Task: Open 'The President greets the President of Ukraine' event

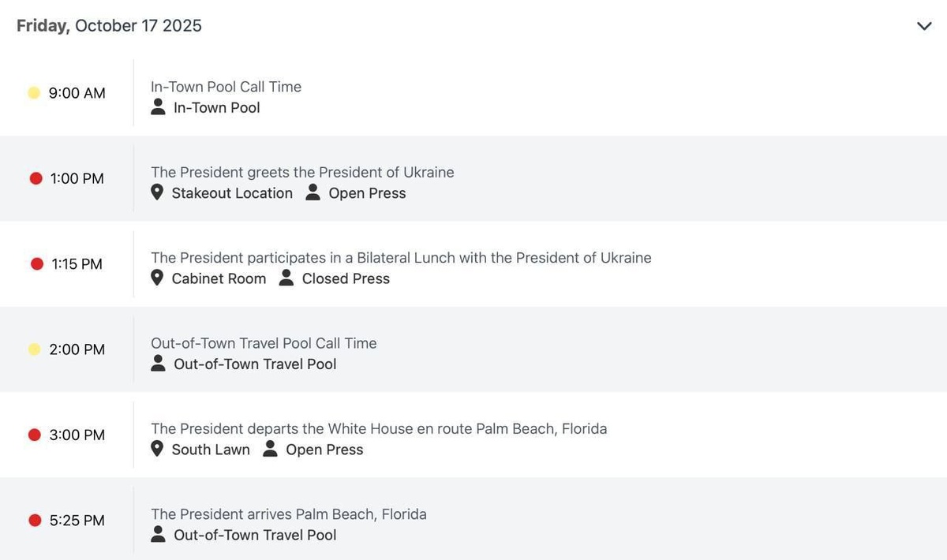Action: [x=302, y=172]
